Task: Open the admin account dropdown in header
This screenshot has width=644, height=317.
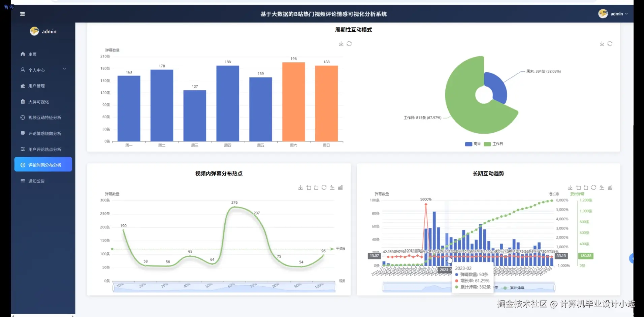Action: (613, 14)
